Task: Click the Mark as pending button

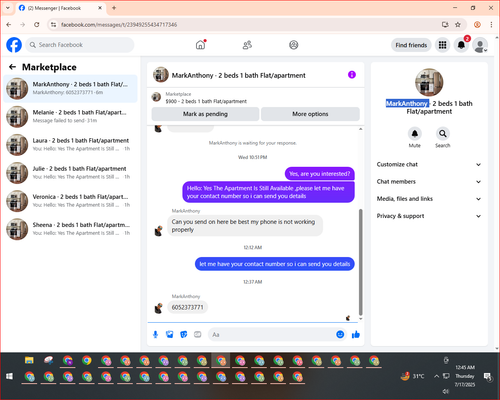Action: pyautogui.click(x=205, y=114)
